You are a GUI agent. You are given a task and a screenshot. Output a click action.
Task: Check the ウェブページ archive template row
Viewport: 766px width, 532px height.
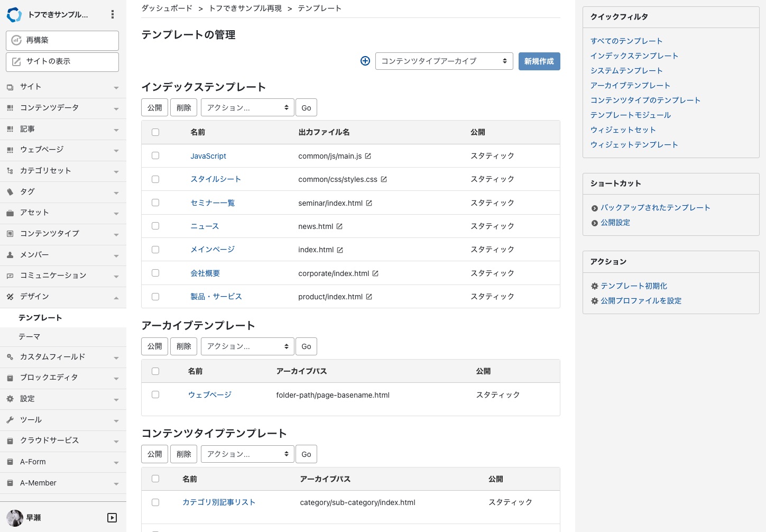pyautogui.click(x=155, y=395)
